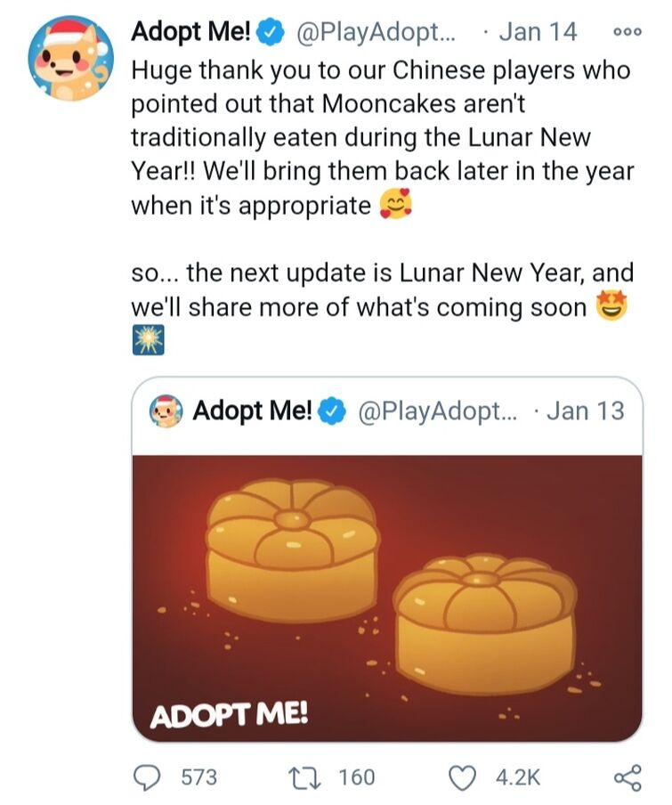Click the small avatar in quoted tweet
Viewport: 672px width, 805px height.
[x=167, y=411]
